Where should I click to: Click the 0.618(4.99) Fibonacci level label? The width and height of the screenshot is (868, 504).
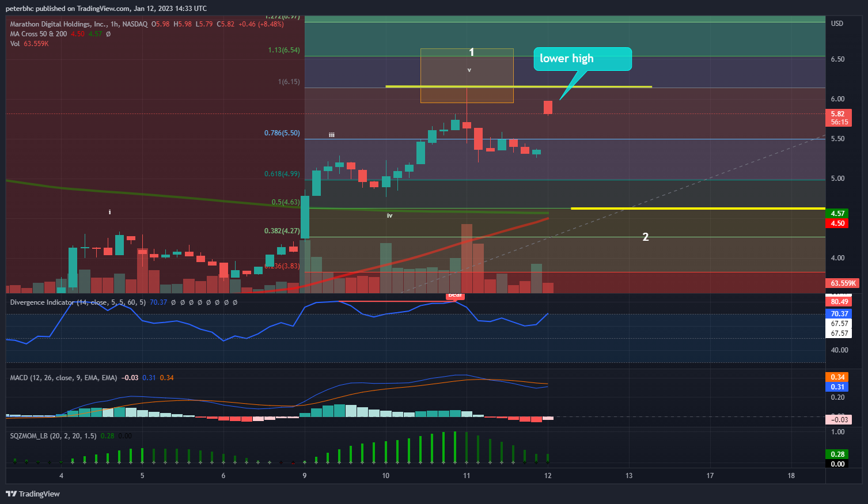coord(282,174)
